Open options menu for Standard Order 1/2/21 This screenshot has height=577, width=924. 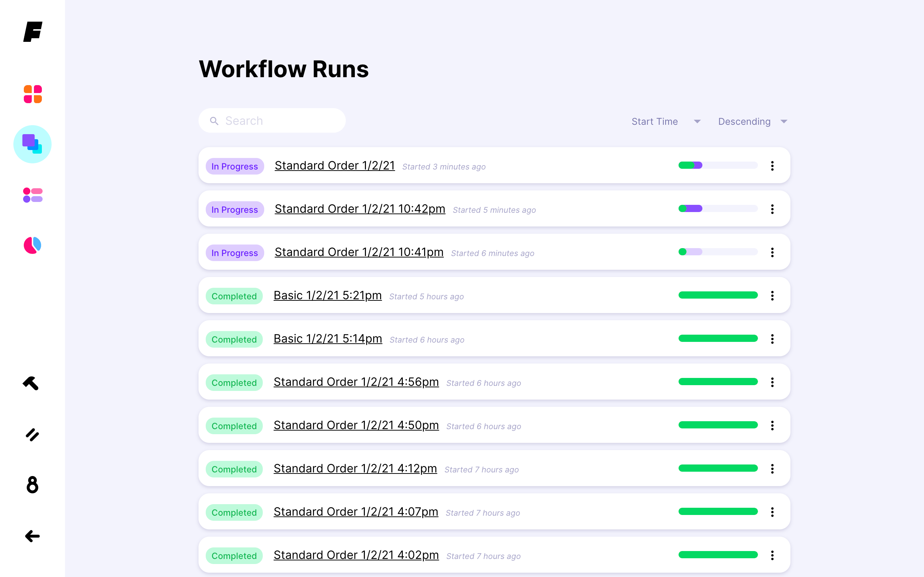[772, 166]
